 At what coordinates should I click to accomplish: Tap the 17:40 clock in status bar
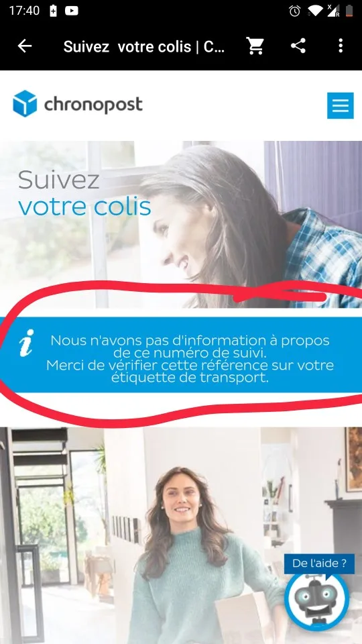24,11
